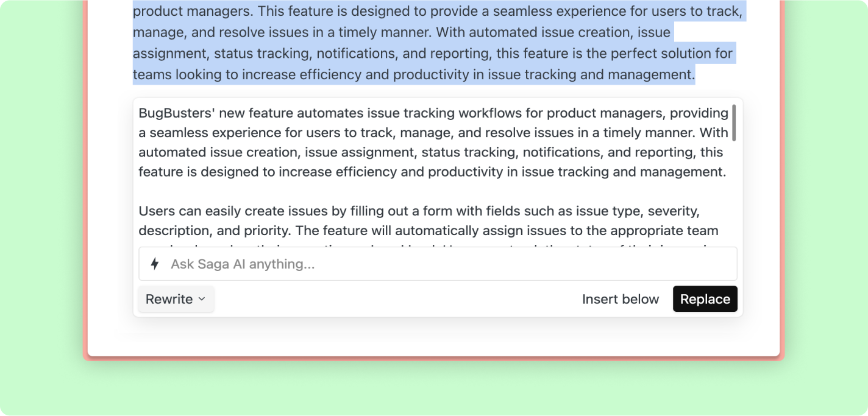Screen dimensions: 868x416
Task: Click the Saga AI spark icon beside the placeholder
Action: tap(154, 263)
